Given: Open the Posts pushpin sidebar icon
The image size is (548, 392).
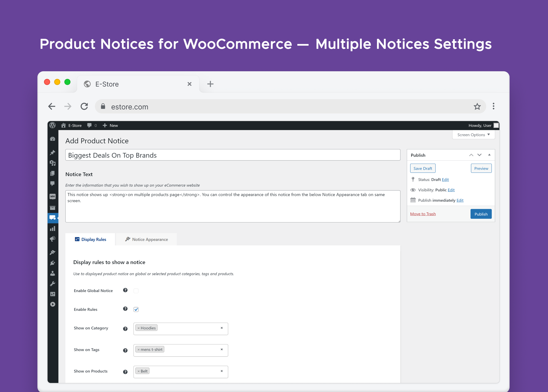Looking at the screenshot, I should (x=53, y=152).
